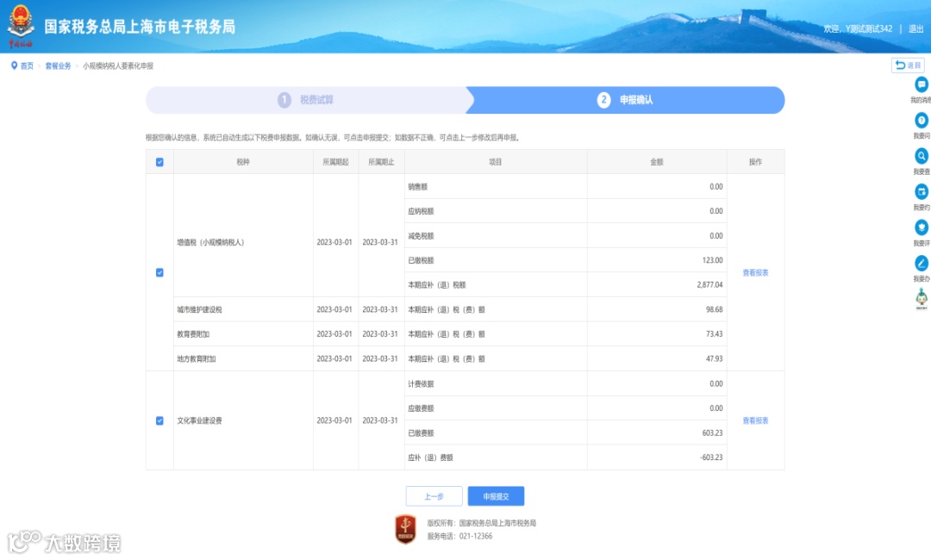Click the 操作 column header
Image resolution: width=931 pixels, height=560 pixels.
click(x=755, y=162)
